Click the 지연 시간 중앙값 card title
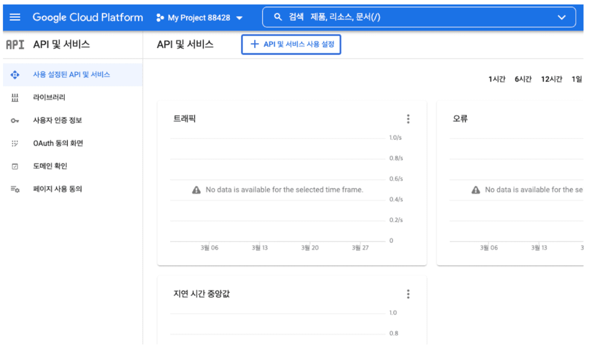This screenshot has width=612, height=364. [202, 294]
